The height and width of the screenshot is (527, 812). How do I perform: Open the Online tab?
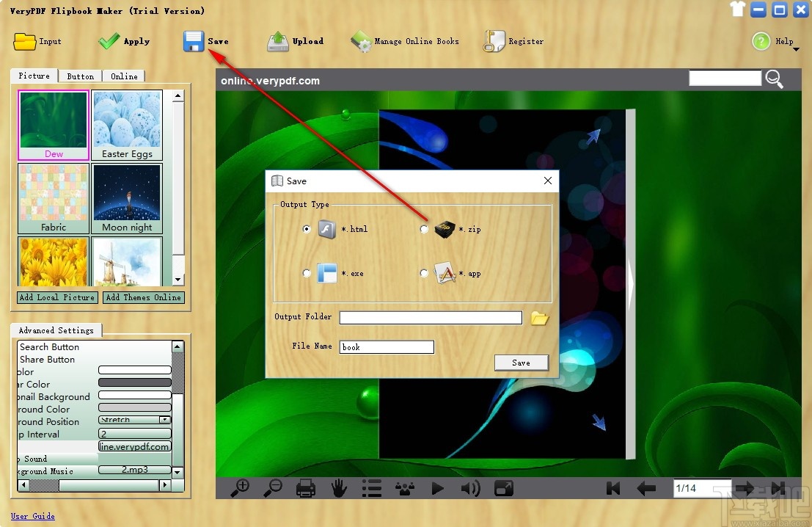click(124, 76)
